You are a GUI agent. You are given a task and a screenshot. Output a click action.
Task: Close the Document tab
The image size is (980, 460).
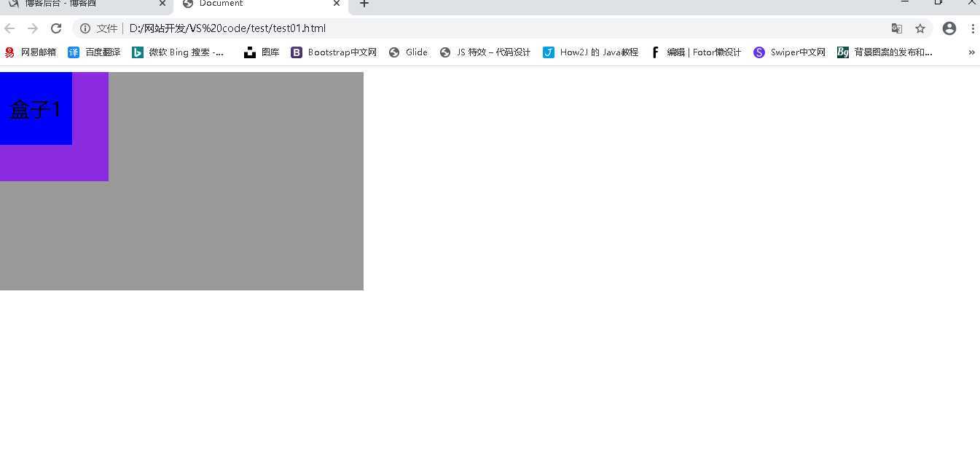pyautogui.click(x=337, y=4)
